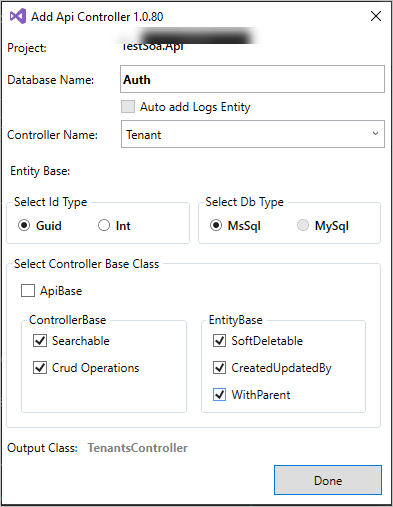Toggle the CreatedUpdatedBy checkbox
The height and width of the screenshot is (507, 393).
tap(219, 368)
